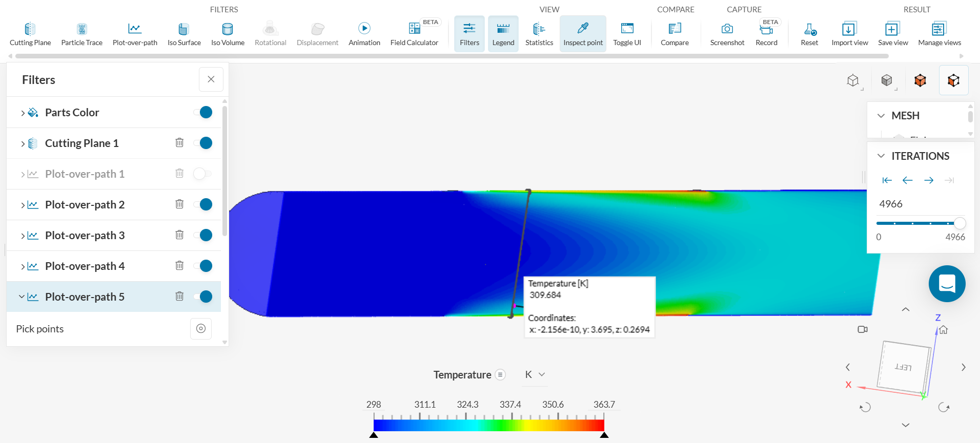Close the Filters panel
The height and width of the screenshot is (443, 980).
[x=211, y=79]
